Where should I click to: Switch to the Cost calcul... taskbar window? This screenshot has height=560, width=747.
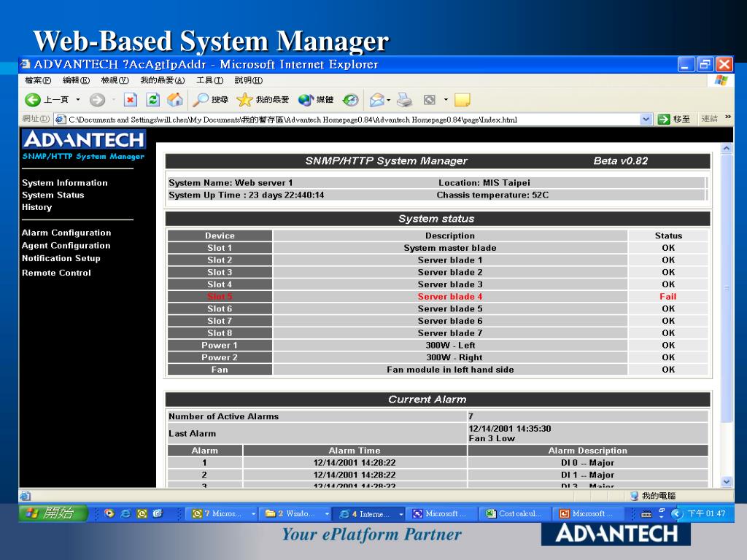(514, 514)
